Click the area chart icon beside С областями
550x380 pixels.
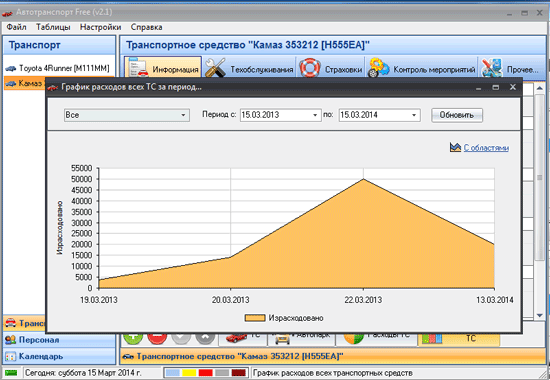tap(455, 147)
